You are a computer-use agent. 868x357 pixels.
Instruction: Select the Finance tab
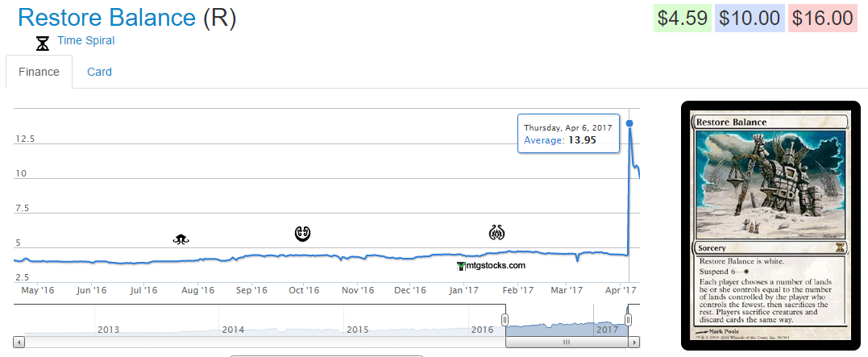pyautogui.click(x=39, y=72)
